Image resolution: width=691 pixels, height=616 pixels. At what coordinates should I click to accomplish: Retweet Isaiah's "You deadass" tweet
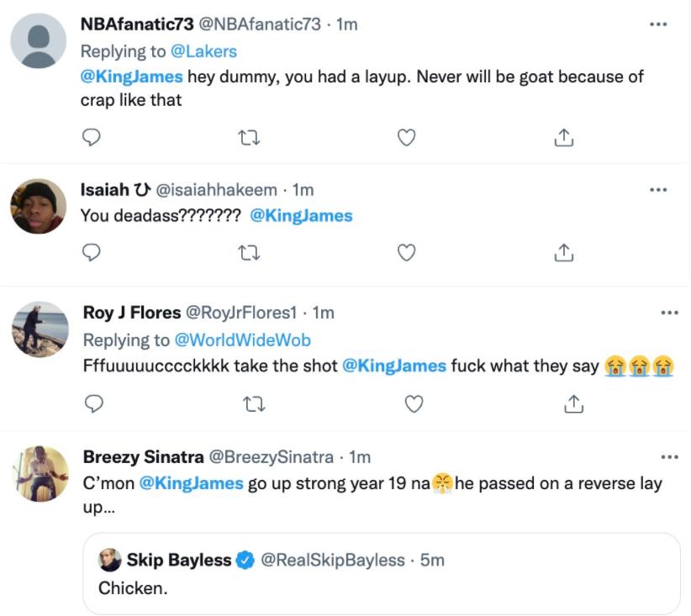coord(249,251)
